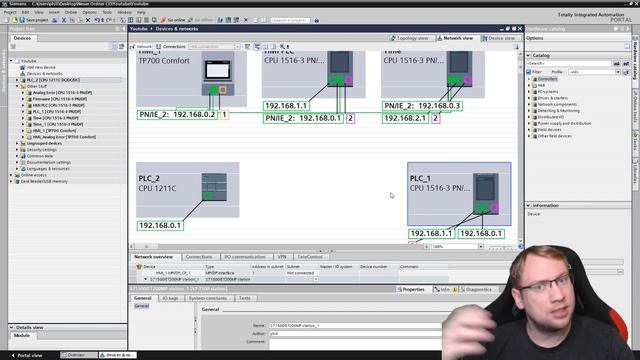Screen dimensions: 640x360
Task: Select the TP700 Comfort HMI device
Action: [x=191, y=78]
